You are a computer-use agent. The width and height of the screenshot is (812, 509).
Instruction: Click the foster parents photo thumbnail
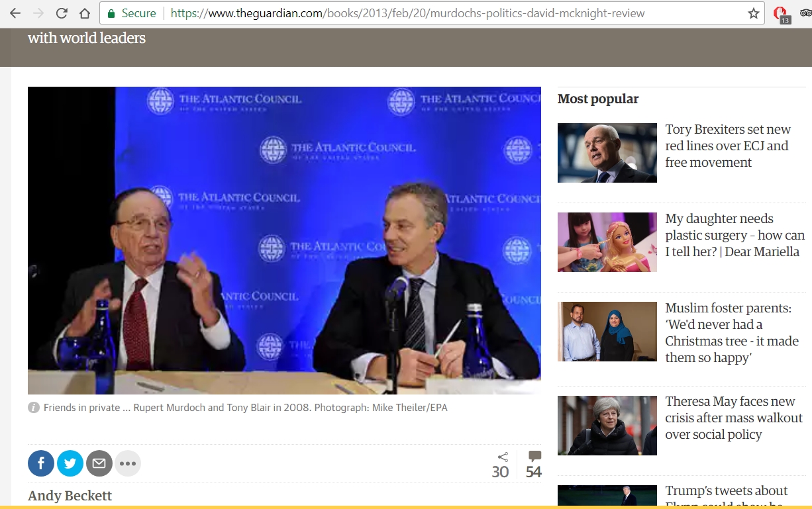point(607,332)
